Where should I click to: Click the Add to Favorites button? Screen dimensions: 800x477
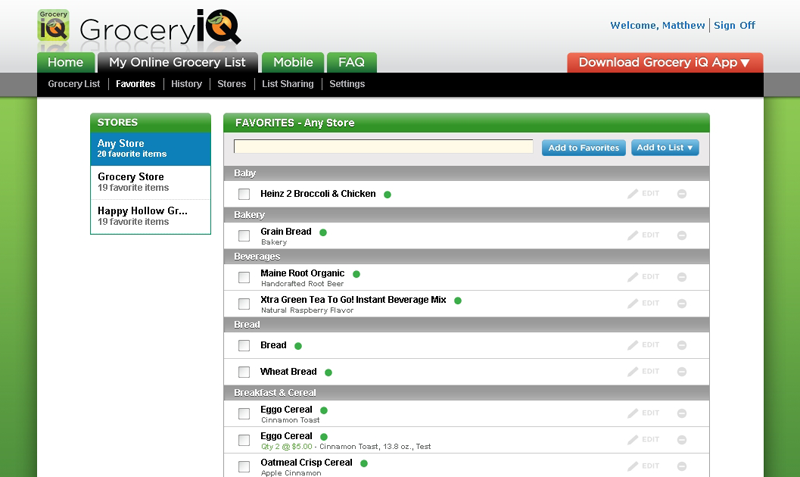(584, 147)
